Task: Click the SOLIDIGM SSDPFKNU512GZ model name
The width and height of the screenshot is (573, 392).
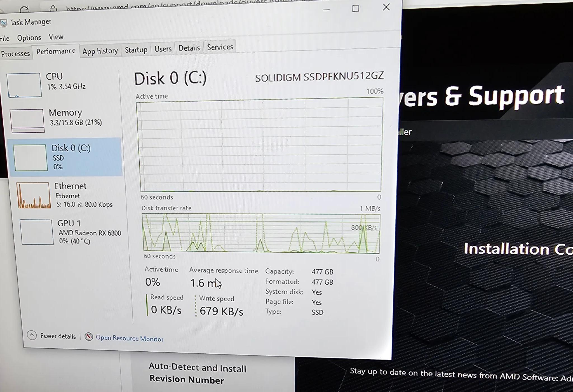Action: coord(320,77)
